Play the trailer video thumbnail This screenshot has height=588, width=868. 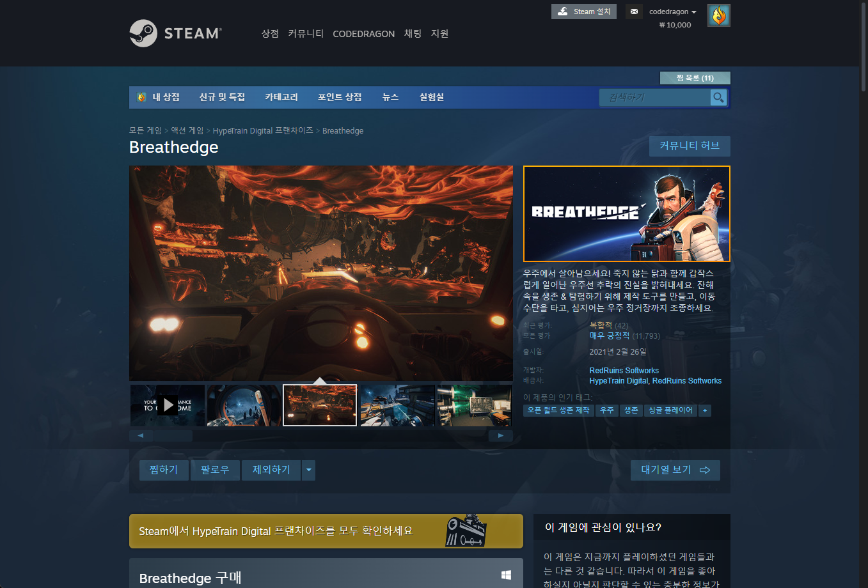click(x=168, y=405)
